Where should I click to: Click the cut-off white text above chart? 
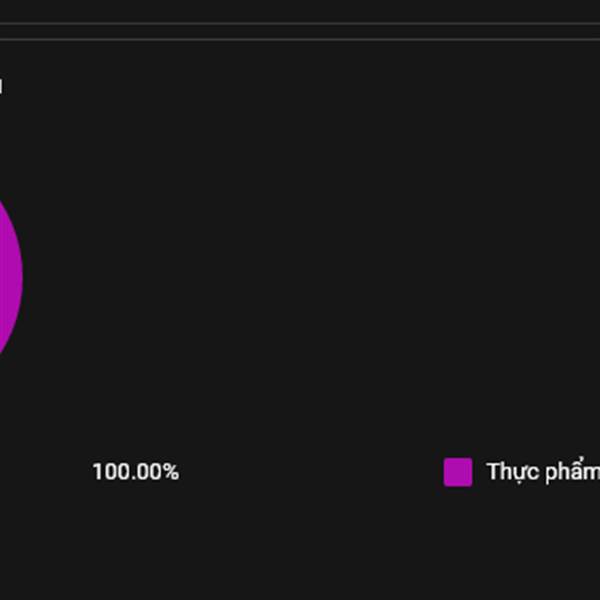[x=1, y=86]
